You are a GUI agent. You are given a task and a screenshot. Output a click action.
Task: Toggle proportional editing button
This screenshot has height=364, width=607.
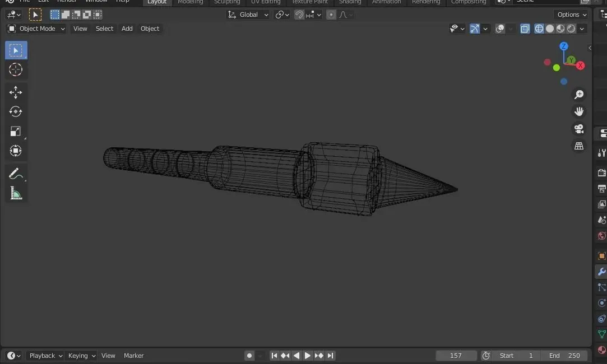331,15
